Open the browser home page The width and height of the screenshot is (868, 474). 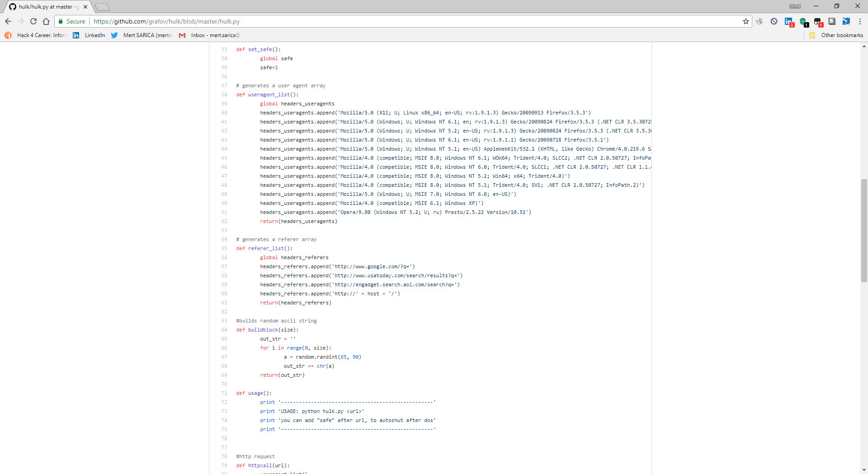[x=46, y=21]
